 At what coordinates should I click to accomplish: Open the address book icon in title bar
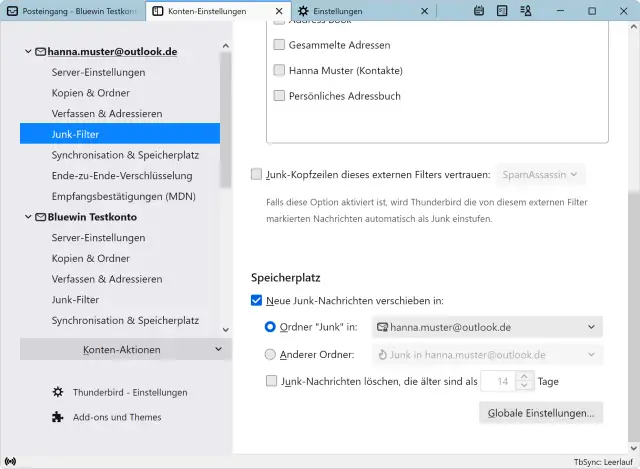[526, 11]
